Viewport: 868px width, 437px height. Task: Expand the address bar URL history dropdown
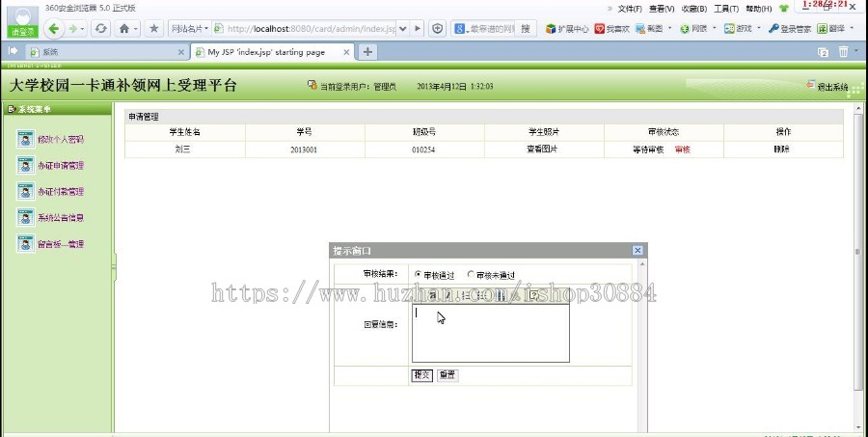tap(403, 28)
